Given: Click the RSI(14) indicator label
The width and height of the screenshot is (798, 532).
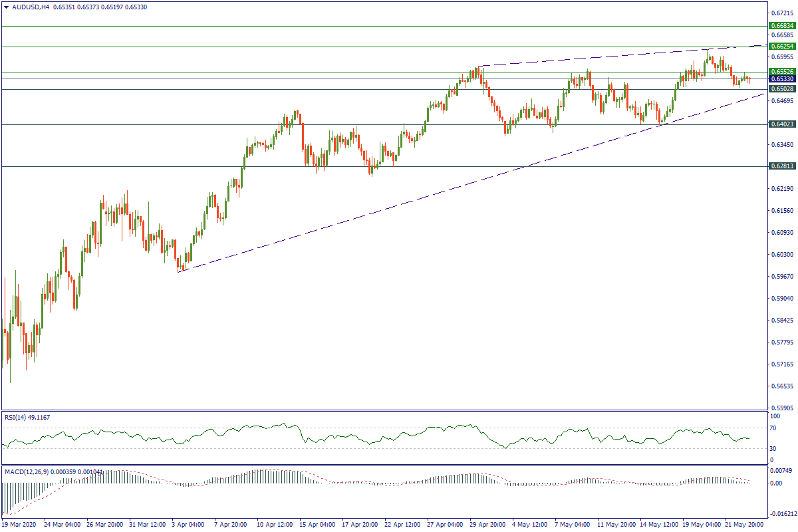Looking at the screenshot, I should pyautogui.click(x=27, y=417).
